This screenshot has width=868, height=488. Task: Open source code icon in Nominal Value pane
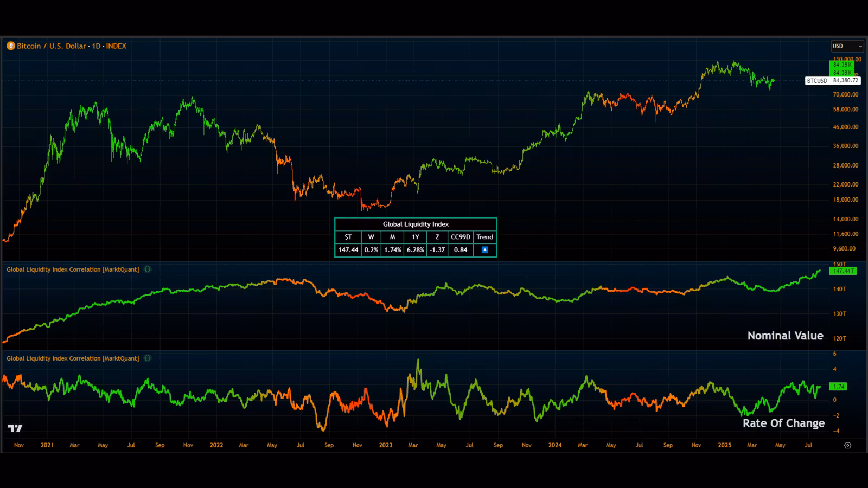[148, 269]
